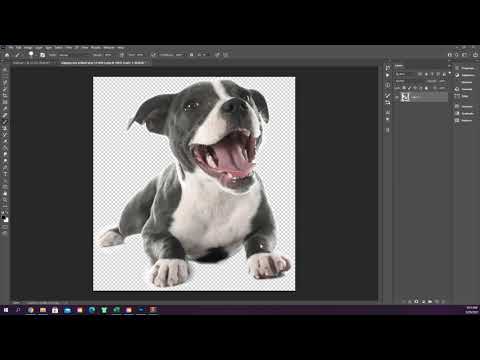Select the Hand tool

[x=5, y=193]
